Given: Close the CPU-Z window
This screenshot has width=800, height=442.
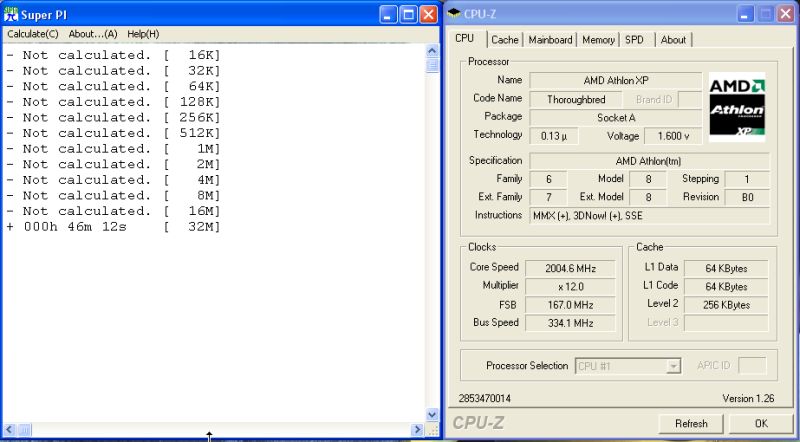Looking at the screenshot, I should (786, 14).
